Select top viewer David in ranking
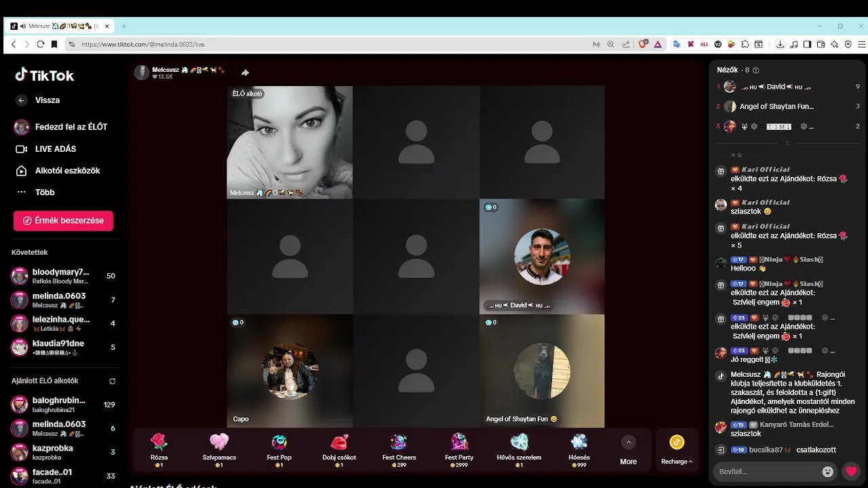The height and width of the screenshot is (488, 868). tap(789, 87)
